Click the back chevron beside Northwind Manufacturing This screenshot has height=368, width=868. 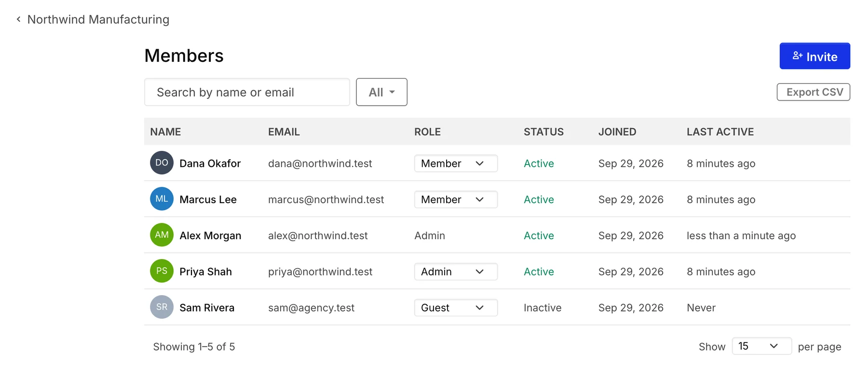coord(18,19)
